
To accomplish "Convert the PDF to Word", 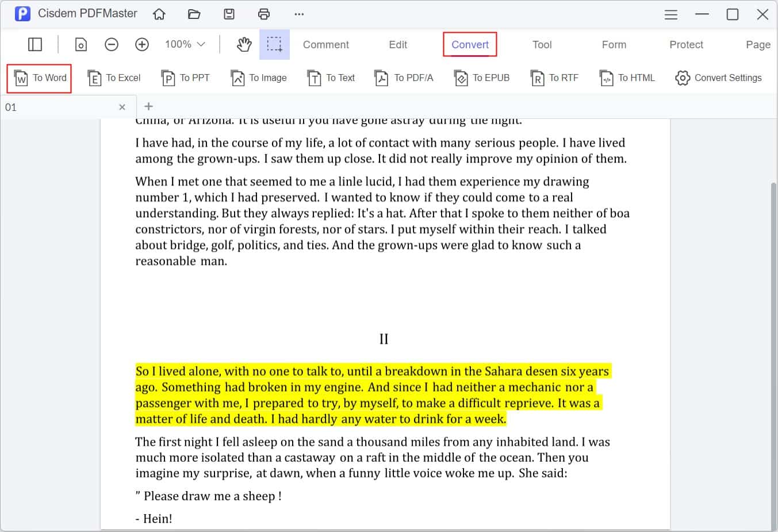I will pos(39,78).
